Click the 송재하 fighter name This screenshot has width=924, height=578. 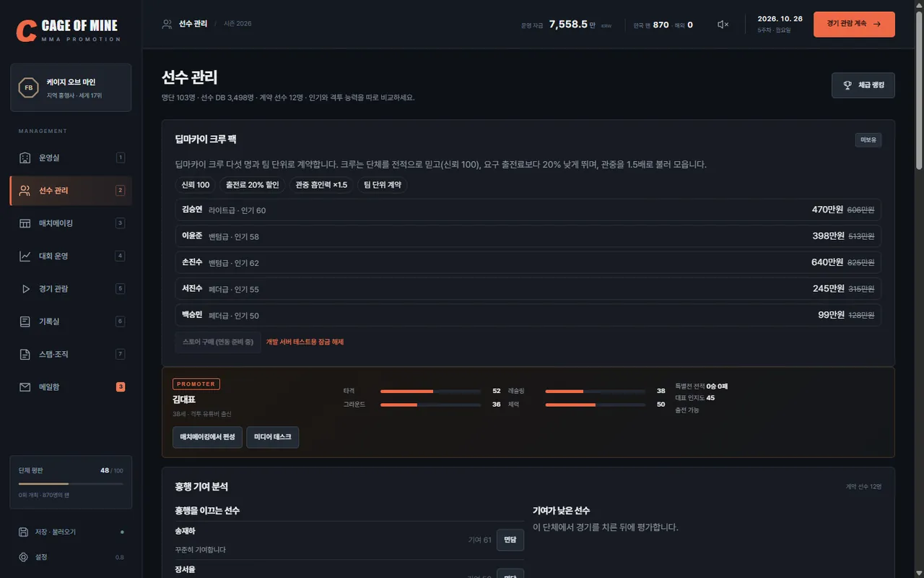click(185, 531)
